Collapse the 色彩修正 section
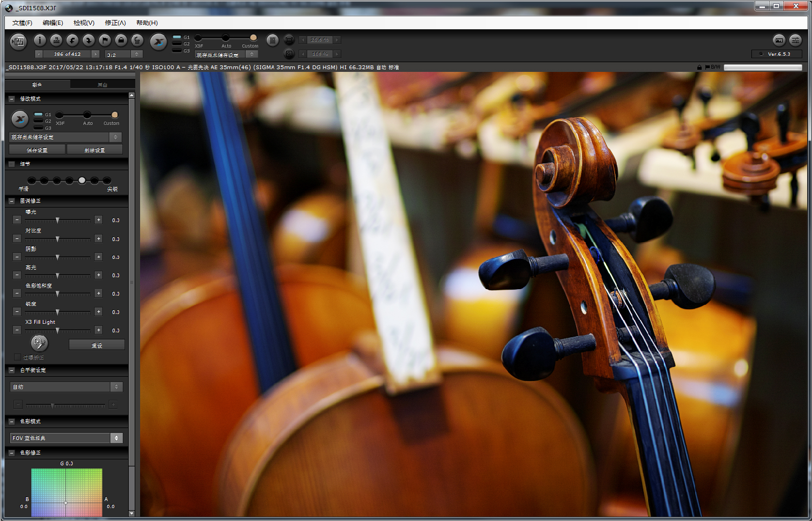 [11, 453]
